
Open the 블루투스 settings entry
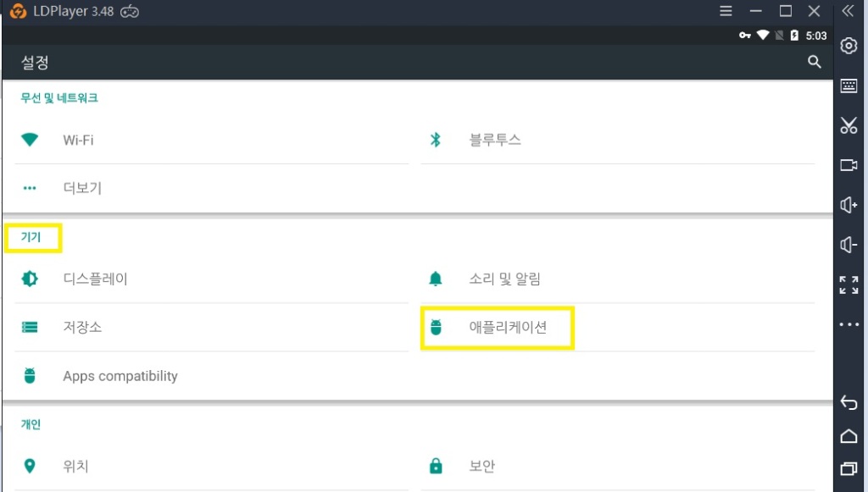[x=618, y=140]
